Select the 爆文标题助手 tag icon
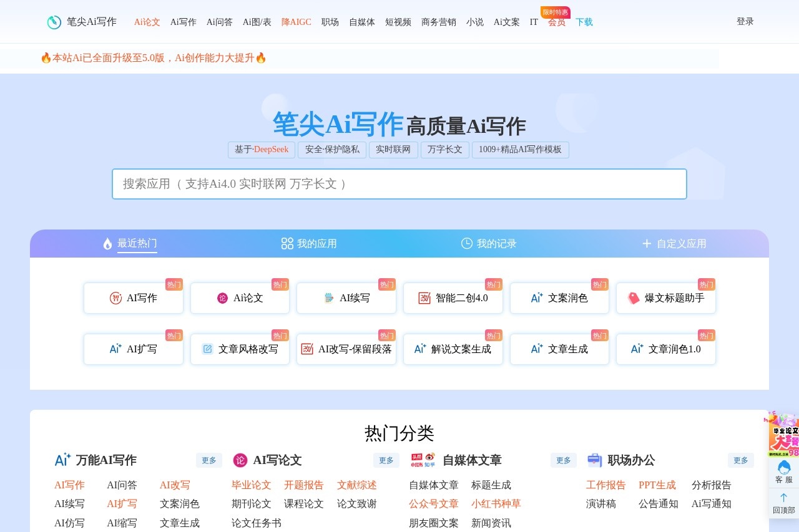799x532 pixels. pyautogui.click(x=634, y=298)
